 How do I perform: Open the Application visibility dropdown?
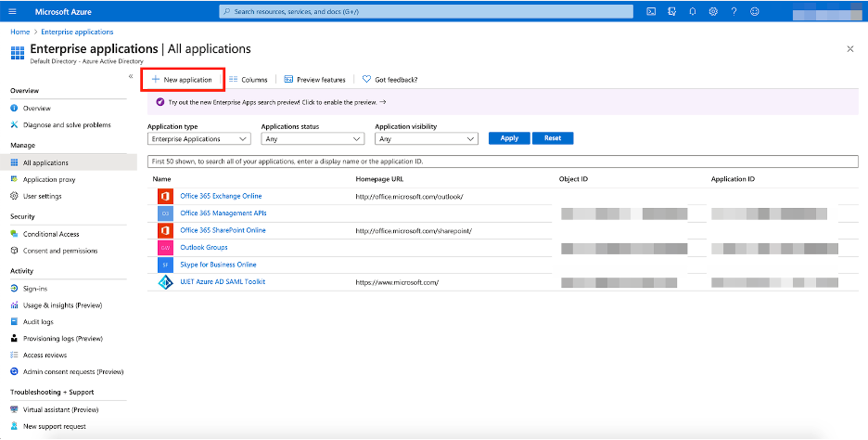point(426,138)
